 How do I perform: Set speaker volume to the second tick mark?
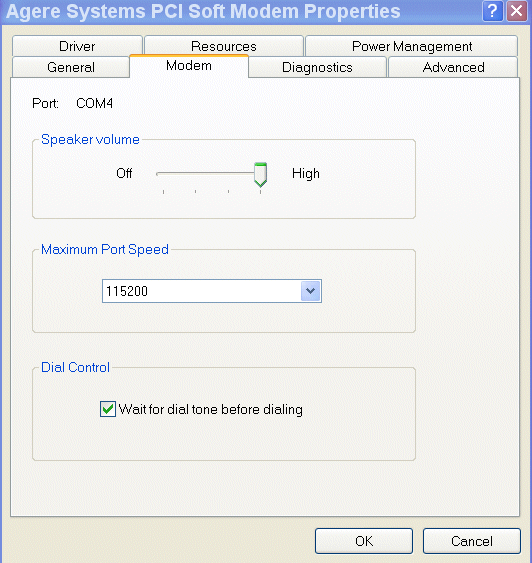click(195, 192)
